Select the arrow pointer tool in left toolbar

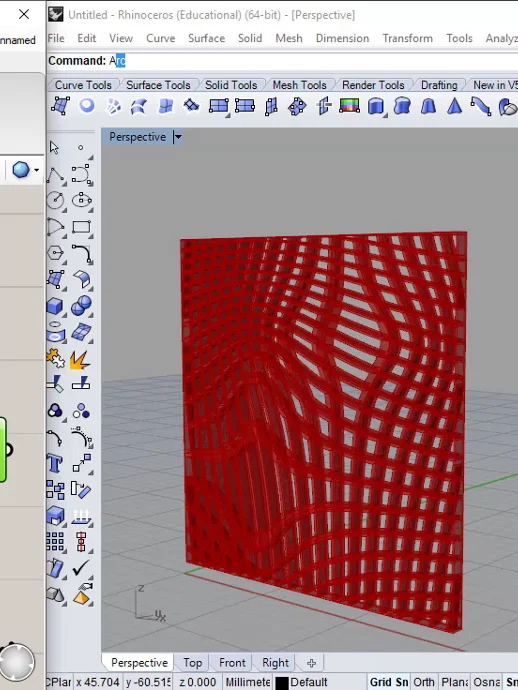[55, 148]
